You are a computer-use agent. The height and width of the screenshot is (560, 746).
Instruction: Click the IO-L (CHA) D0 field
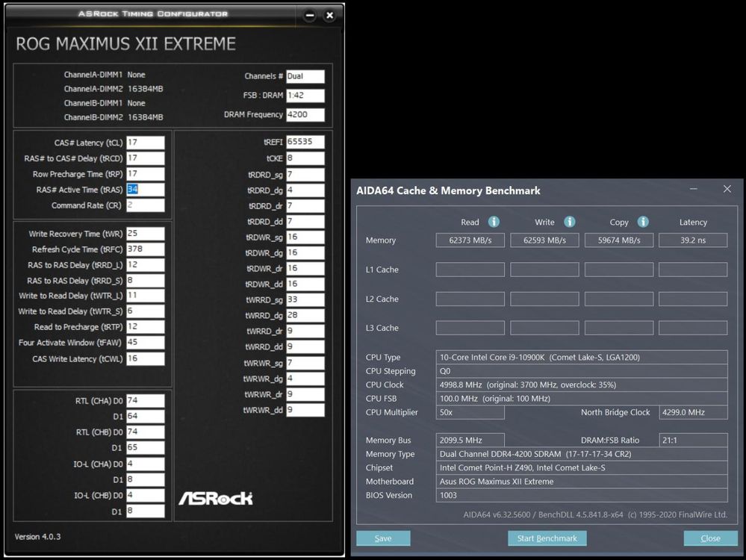tap(146, 464)
